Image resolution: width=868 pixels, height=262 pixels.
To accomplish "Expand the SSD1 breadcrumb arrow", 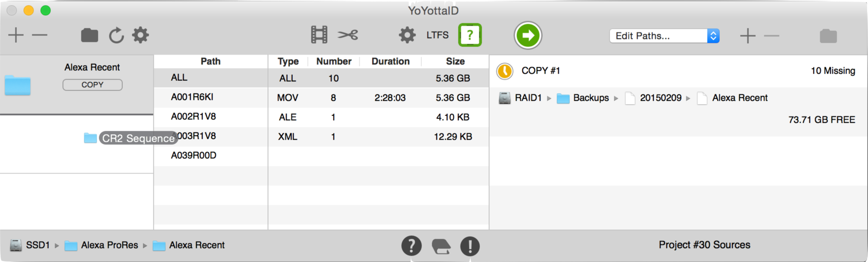I will pyautogui.click(x=57, y=245).
